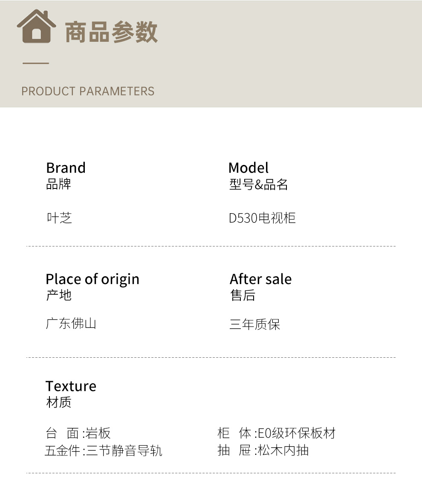
Task: Click the brand value 叶芝
Action: pos(59,218)
